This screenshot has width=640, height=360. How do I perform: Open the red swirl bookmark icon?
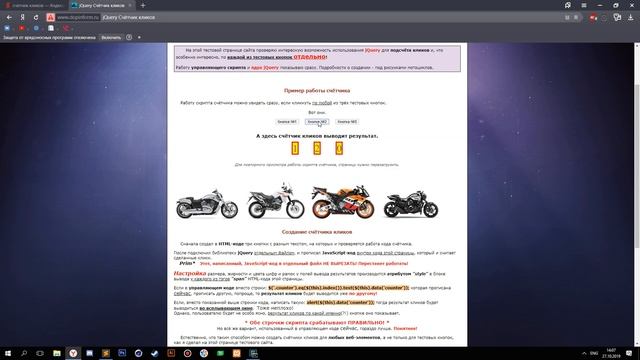(66, 28)
